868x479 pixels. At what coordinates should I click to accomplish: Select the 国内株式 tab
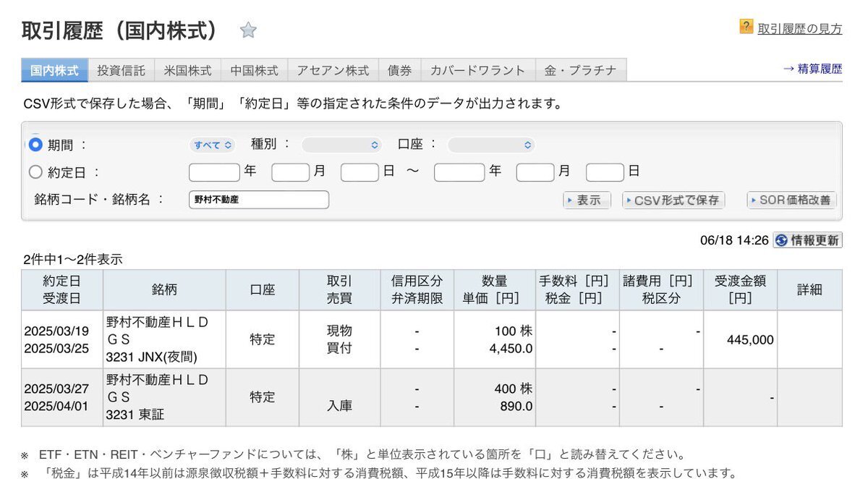pyautogui.click(x=55, y=70)
